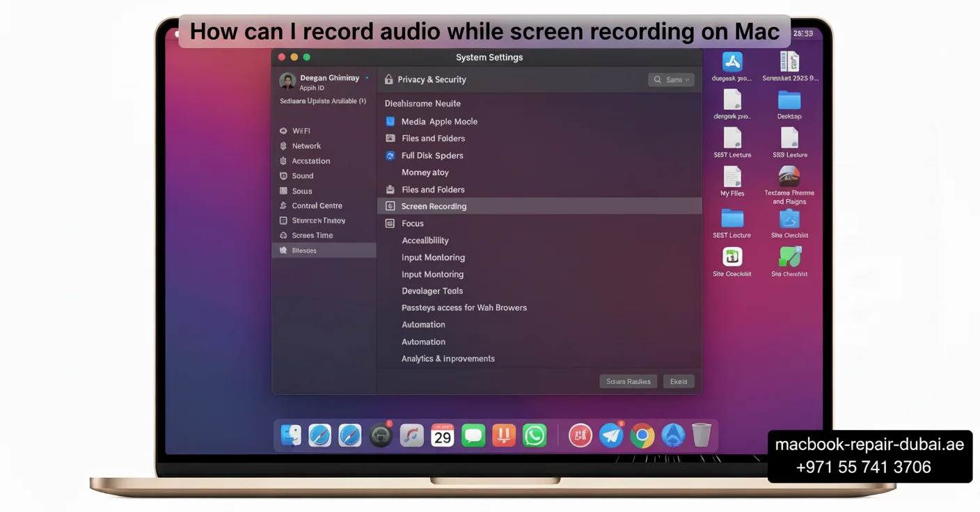
Task: Open Network in the settings sidebar
Action: [306, 146]
